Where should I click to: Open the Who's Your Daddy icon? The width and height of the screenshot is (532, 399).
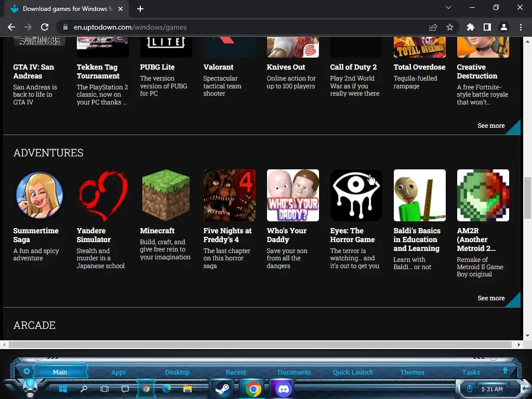click(293, 195)
